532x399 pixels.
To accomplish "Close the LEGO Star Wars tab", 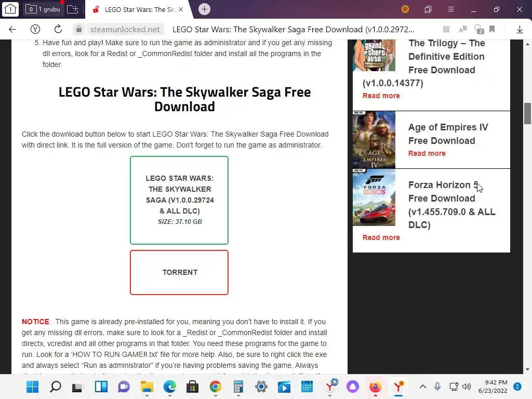I will click(x=181, y=9).
